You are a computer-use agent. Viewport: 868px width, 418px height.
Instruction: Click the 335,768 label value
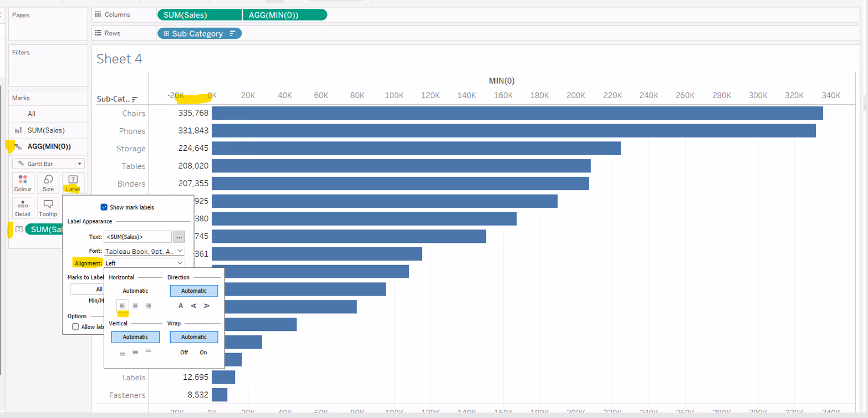193,113
